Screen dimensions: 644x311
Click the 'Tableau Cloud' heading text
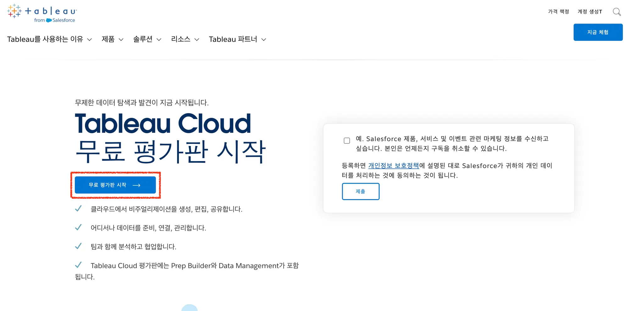[x=163, y=123]
